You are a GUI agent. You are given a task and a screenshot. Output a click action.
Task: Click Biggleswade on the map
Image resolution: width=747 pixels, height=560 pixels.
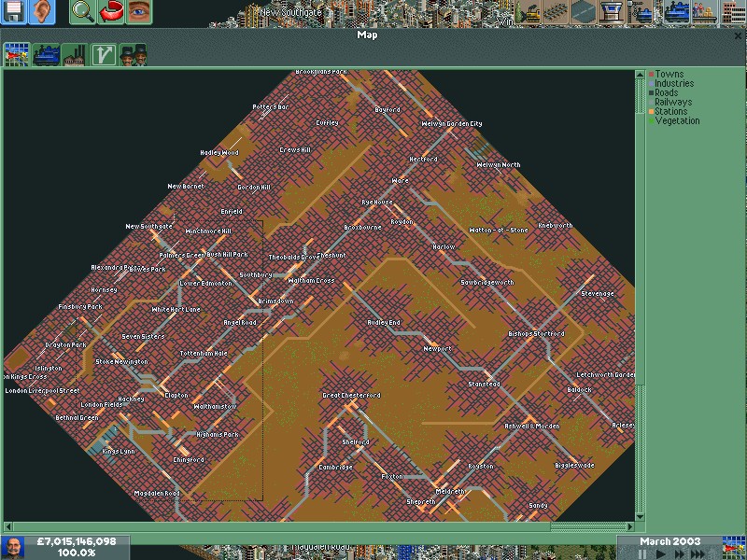click(x=574, y=465)
